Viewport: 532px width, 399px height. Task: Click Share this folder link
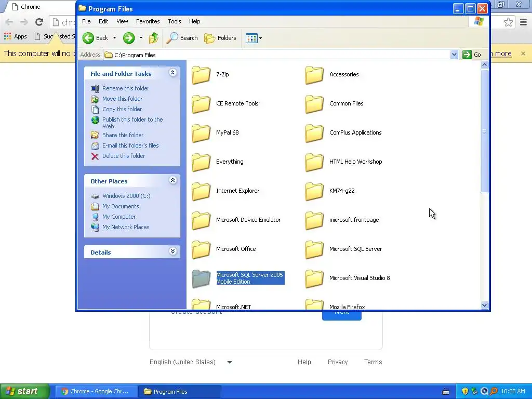point(123,135)
